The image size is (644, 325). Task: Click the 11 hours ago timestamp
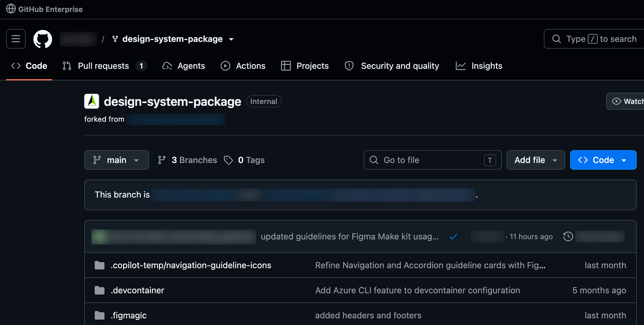tap(531, 237)
